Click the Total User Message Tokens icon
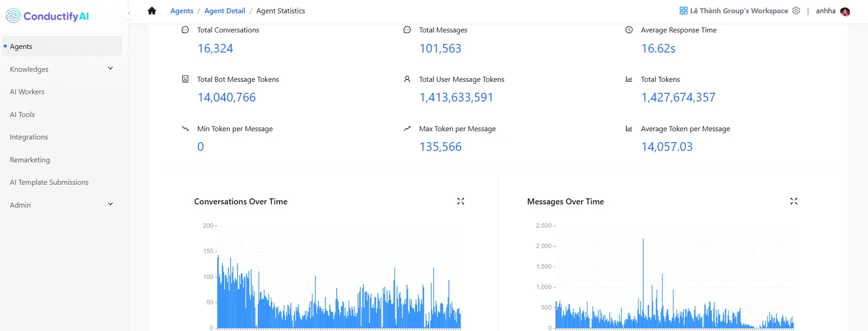 407,79
